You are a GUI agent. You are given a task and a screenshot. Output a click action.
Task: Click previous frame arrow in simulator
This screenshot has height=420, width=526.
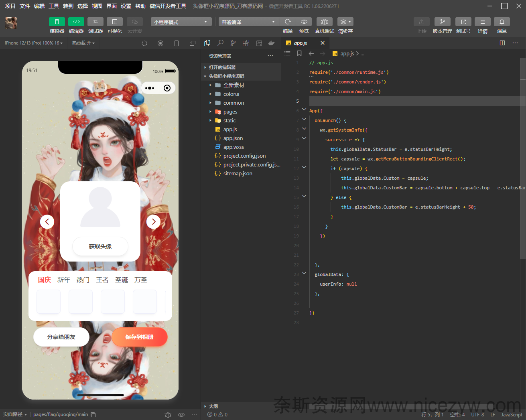coord(47,221)
